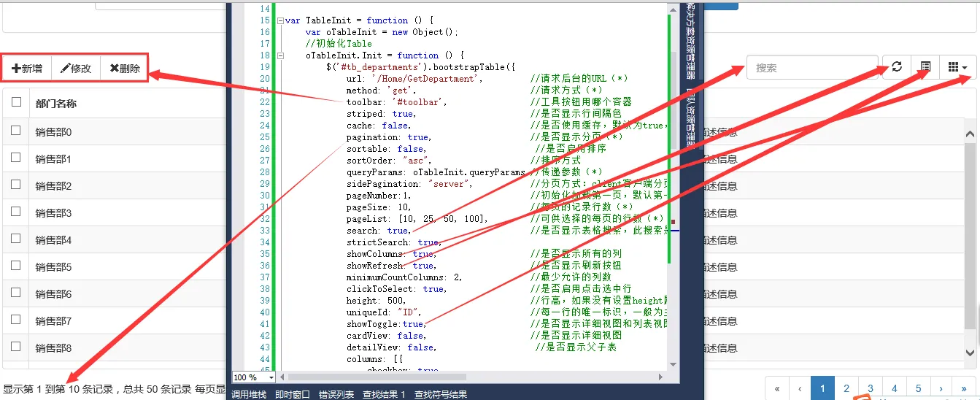Collapse TableInit function at line 15
This screenshot has width=980, height=400.
[x=280, y=20]
